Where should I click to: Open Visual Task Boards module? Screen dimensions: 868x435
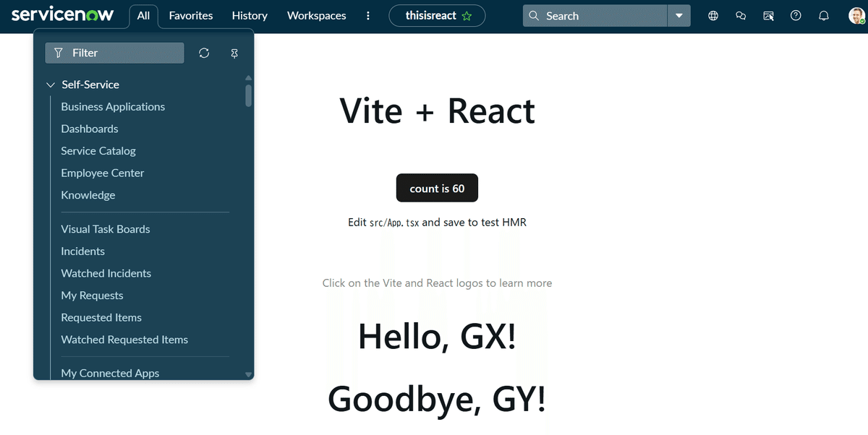click(106, 229)
